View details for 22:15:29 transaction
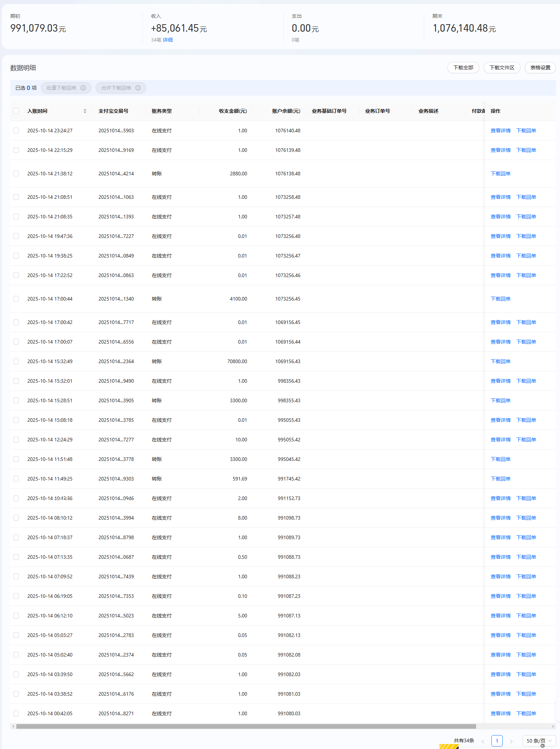Viewport: 560px width, 749px height. point(500,150)
